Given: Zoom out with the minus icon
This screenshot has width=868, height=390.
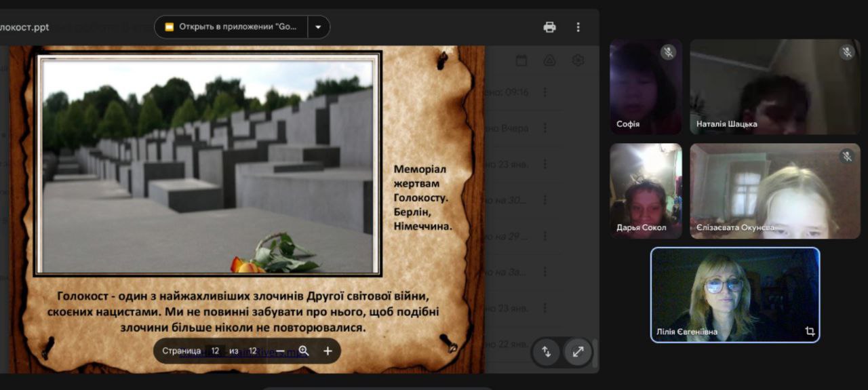Looking at the screenshot, I should [x=280, y=351].
